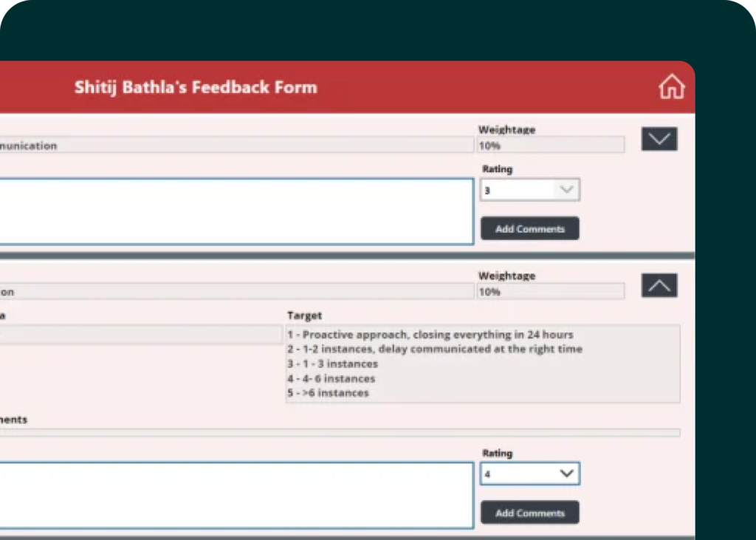Collapse the open section using up chevron

659,285
